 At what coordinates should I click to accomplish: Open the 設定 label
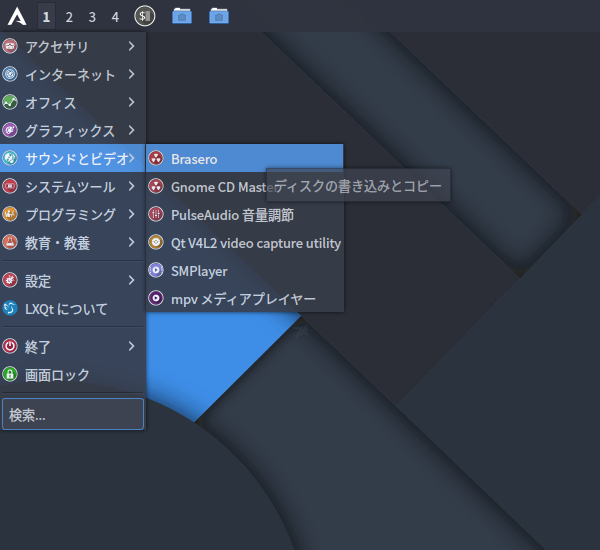point(38,281)
